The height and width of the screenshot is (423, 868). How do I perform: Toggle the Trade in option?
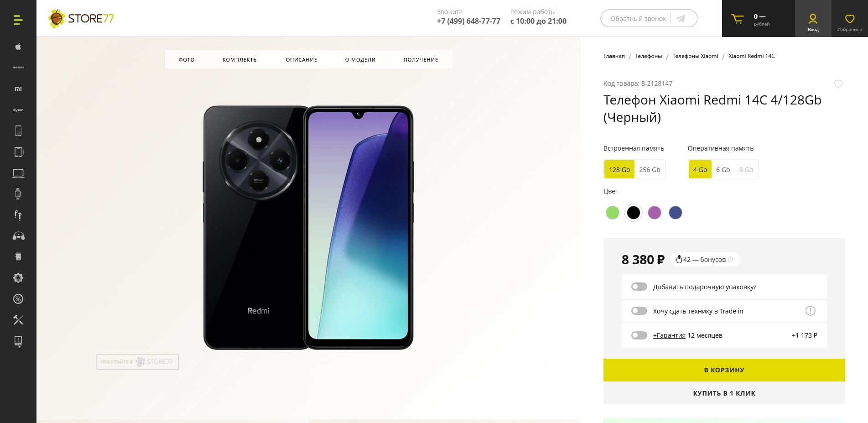[639, 311]
